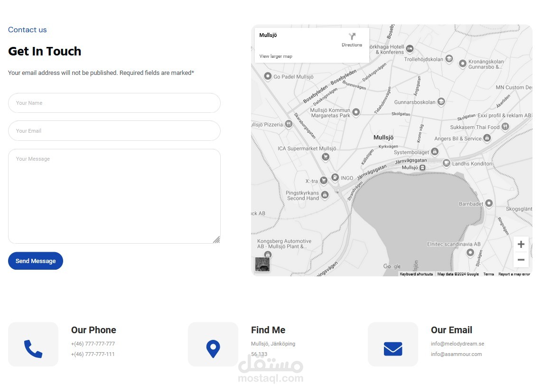Select the Pingstkyrkans Second Hand shop marker
The image size is (542, 392).
tap(325, 195)
